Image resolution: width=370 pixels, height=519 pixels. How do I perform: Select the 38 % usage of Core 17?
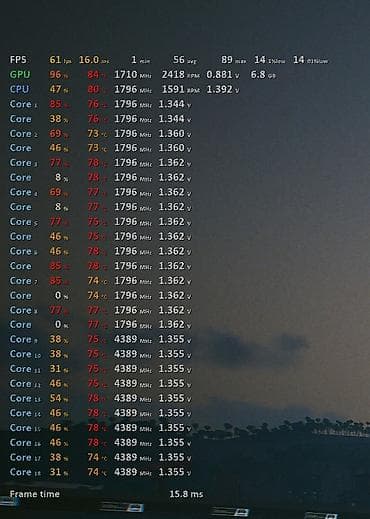pos(59,457)
